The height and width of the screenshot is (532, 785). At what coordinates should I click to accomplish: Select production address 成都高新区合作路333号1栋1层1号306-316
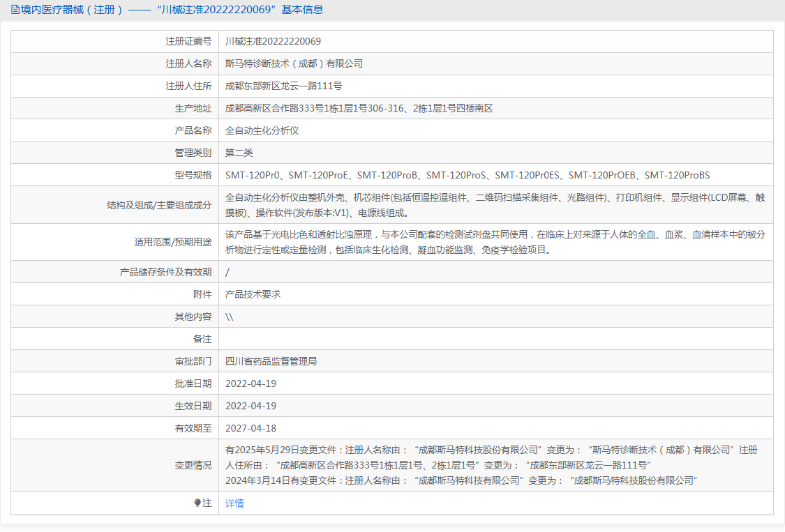315,108
